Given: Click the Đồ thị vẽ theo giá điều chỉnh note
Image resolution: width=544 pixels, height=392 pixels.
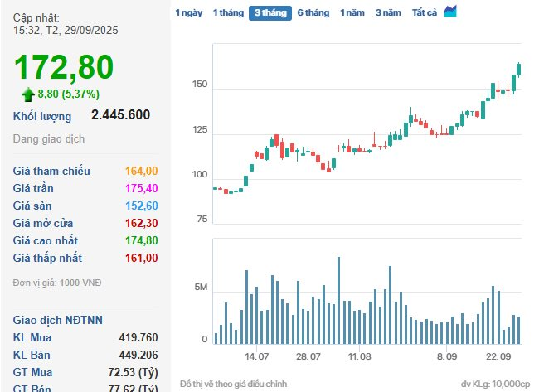Looking at the screenshot, I should tap(234, 384).
